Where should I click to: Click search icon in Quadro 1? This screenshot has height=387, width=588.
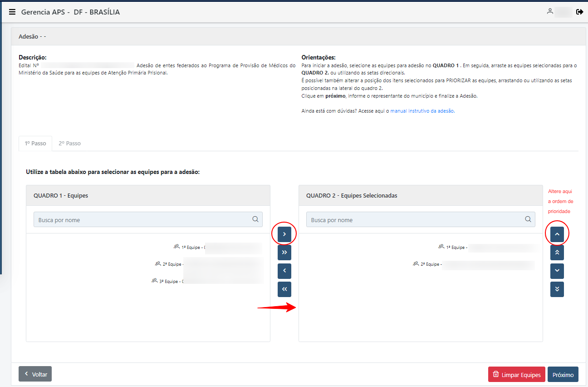[255, 219]
